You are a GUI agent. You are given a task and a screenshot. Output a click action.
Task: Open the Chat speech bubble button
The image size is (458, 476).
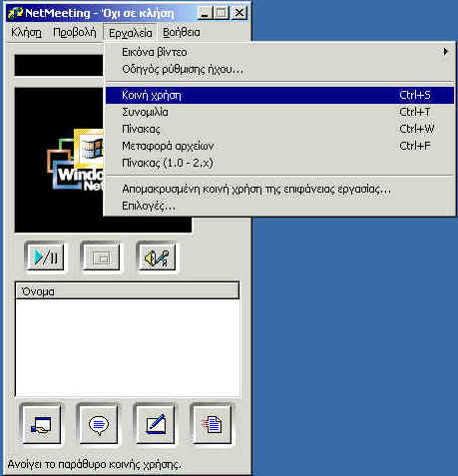(98, 424)
